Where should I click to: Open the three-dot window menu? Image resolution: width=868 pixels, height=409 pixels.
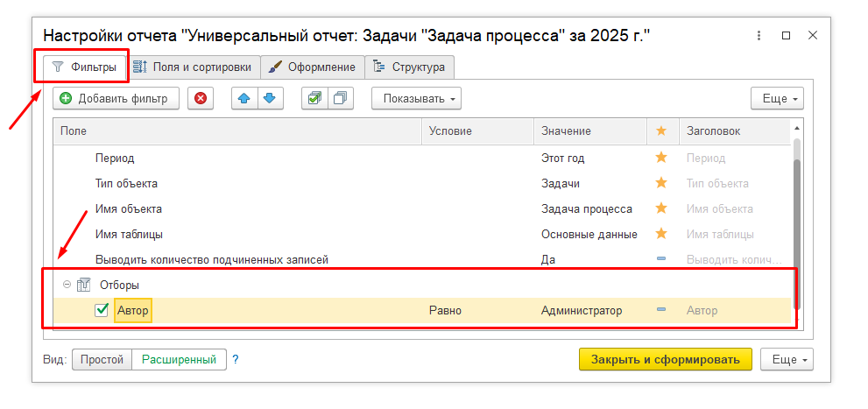point(759,36)
